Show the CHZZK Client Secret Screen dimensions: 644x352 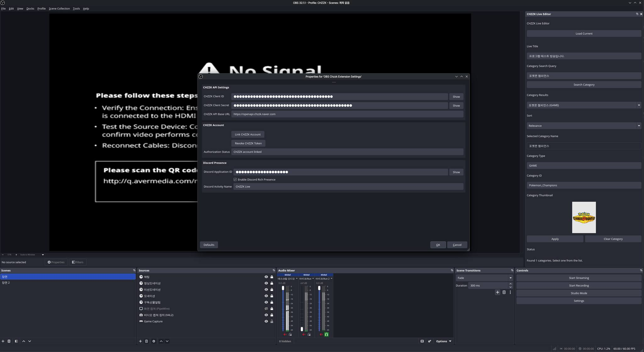(x=456, y=106)
